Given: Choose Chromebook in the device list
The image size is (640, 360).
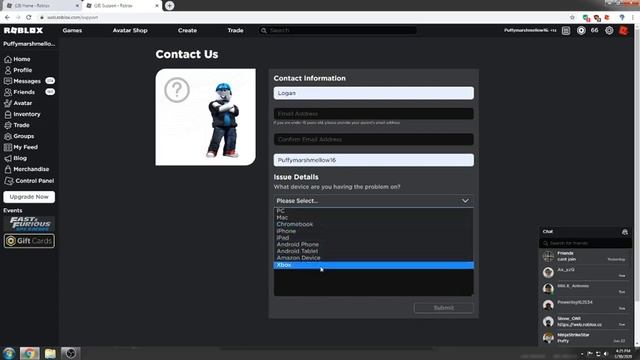Looking at the screenshot, I should (x=373, y=224).
